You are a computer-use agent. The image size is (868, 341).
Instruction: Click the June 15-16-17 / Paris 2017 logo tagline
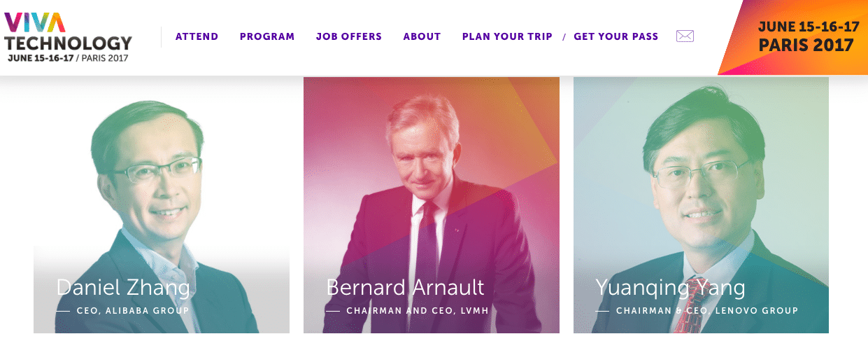[x=68, y=58]
